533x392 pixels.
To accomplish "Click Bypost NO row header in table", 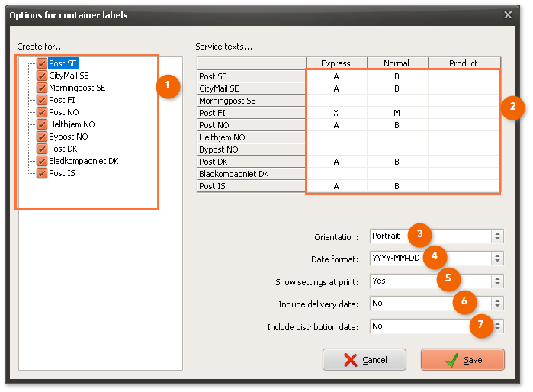I will (251, 149).
